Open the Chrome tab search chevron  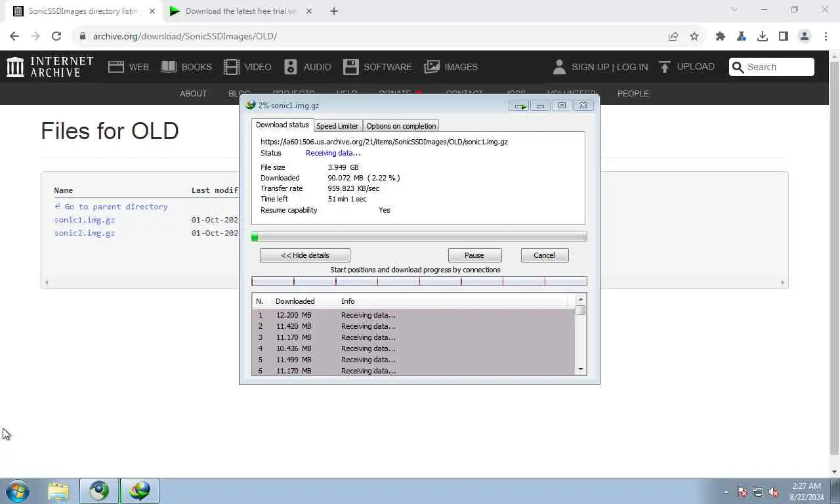pyautogui.click(x=734, y=10)
